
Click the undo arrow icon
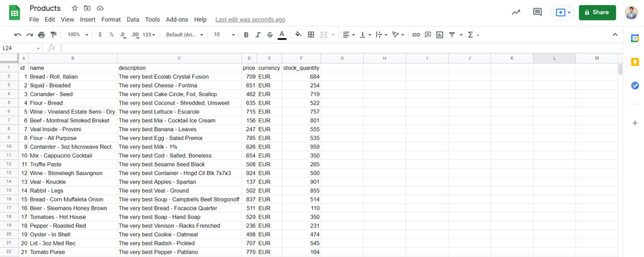(17, 35)
